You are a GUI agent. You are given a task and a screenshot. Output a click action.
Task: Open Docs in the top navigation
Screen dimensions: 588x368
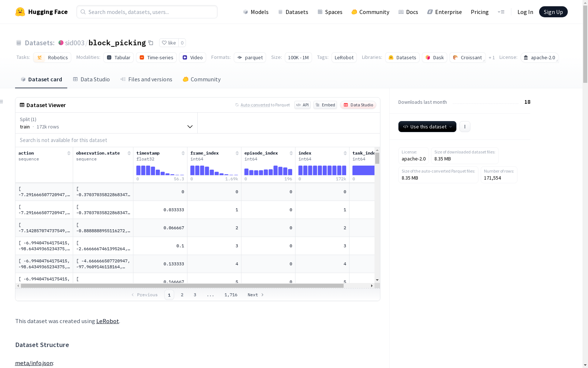[x=408, y=12]
